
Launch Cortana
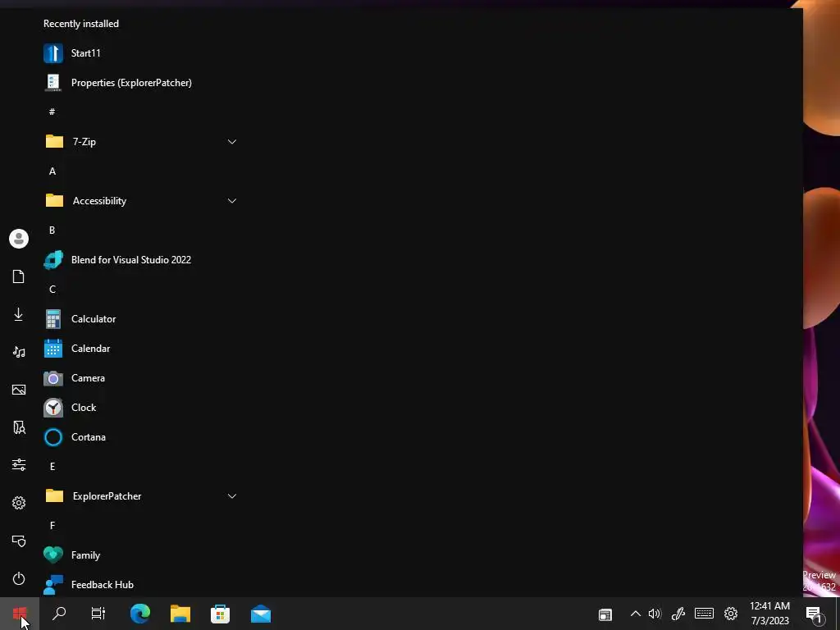tap(140, 437)
